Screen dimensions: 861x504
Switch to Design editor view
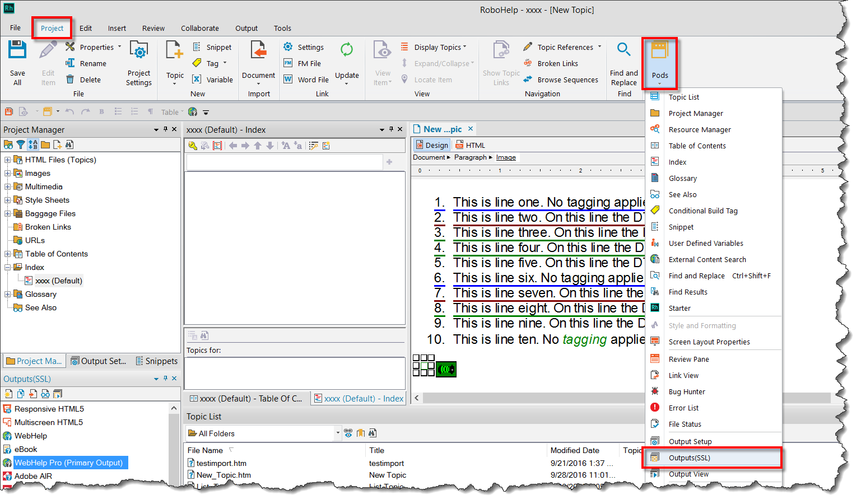432,145
